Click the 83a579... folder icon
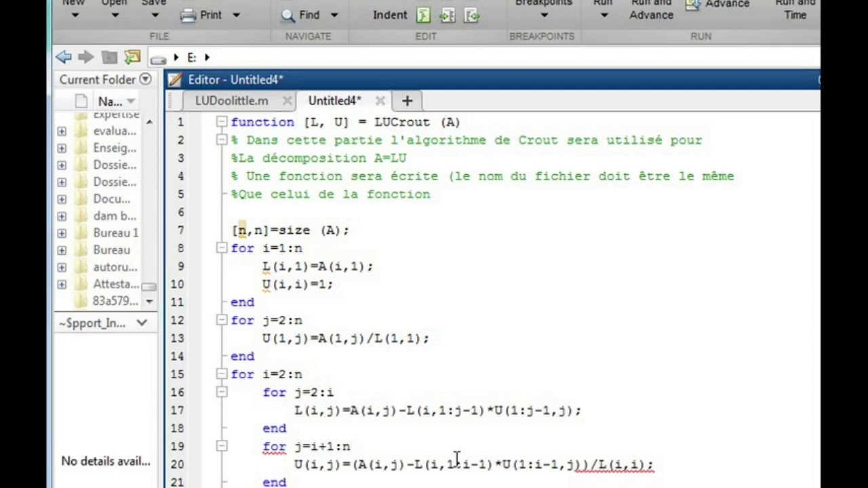The height and width of the screenshot is (488, 868). [x=81, y=301]
